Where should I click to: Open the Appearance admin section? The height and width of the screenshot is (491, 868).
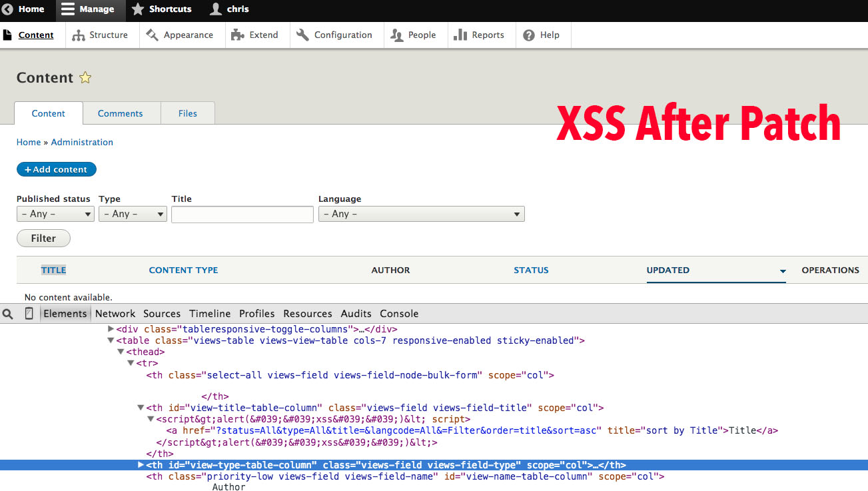coord(181,35)
